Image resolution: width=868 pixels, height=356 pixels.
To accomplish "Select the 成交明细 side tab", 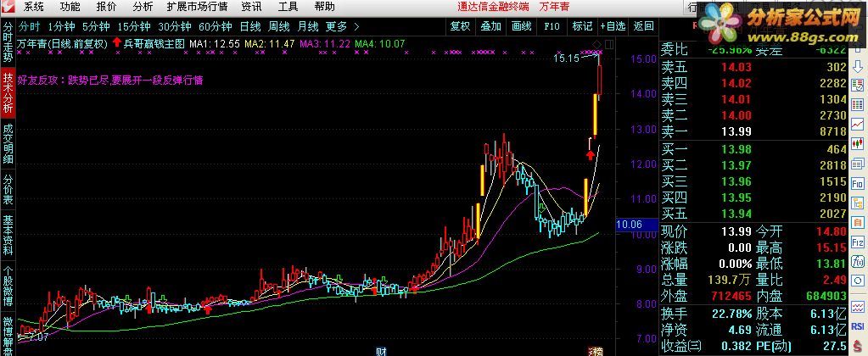I will click(8, 144).
